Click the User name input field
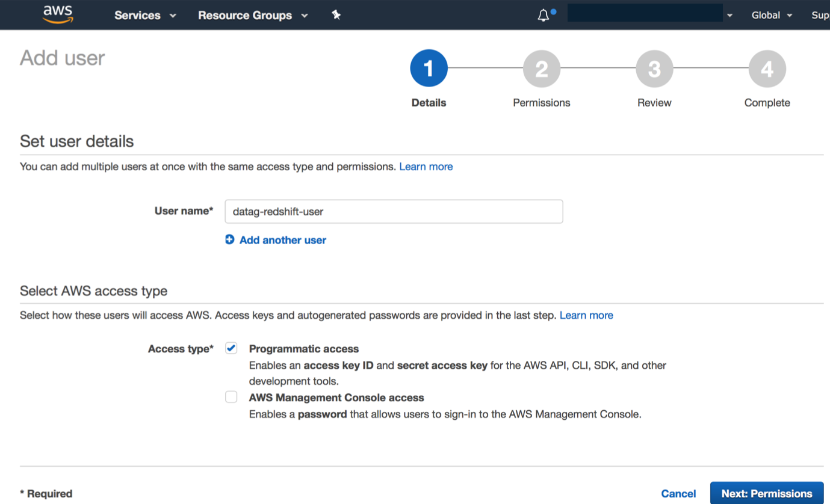Image resolution: width=830 pixels, height=504 pixels. [x=394, y=212]
